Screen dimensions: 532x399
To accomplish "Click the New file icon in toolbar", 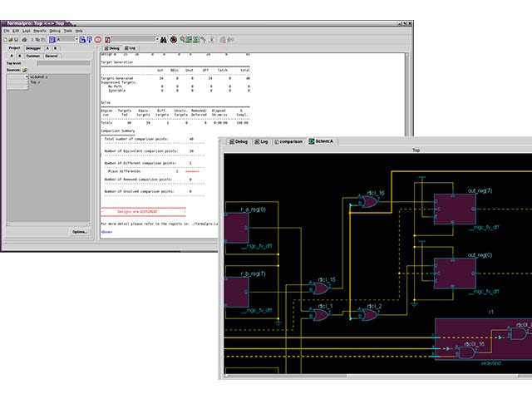I will pyautogui.click(x=6, y=40).
